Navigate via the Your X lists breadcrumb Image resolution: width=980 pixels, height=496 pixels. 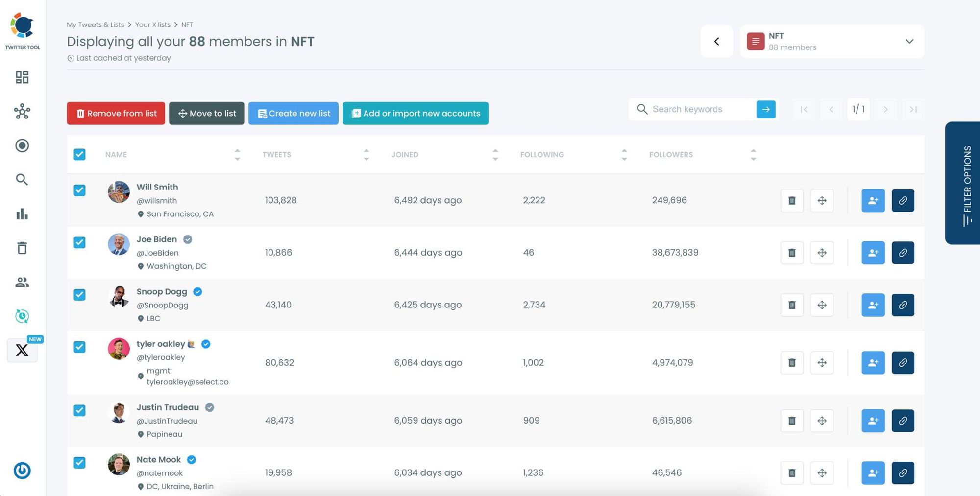click(x=152, y=24)
